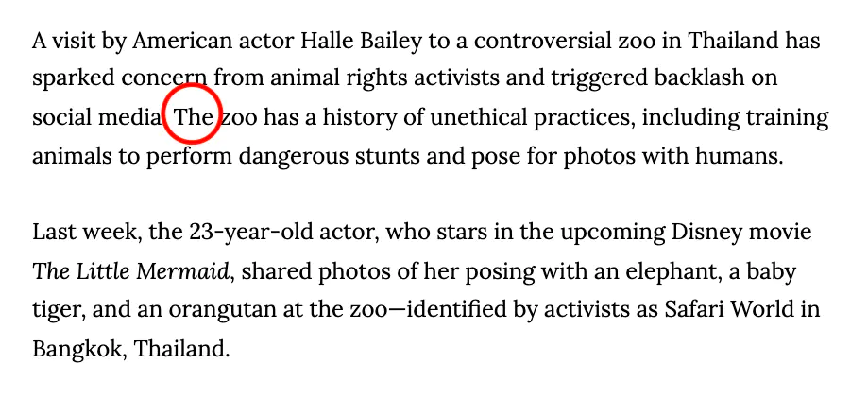The image size is (868, 399).
Task: Click the word "backlash"
Action: 699,78
